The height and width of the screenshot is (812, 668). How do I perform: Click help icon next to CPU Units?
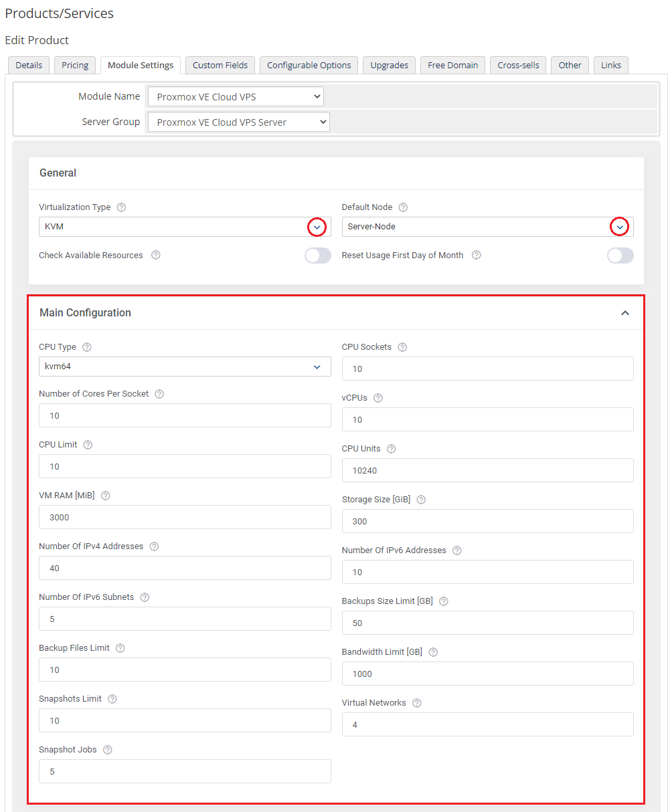392,449
